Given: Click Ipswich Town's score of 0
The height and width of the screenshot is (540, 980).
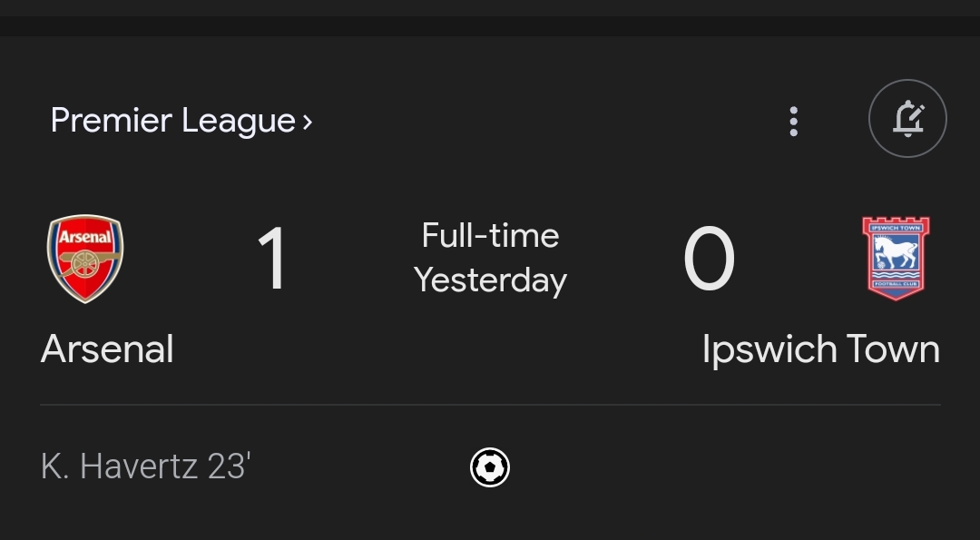Looking at the screenshot, I should click(709, 260).
